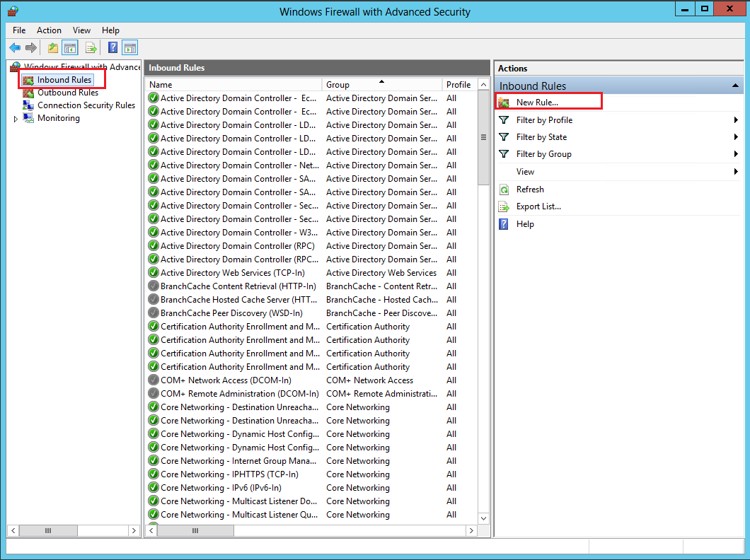Screen dimensions: 750x560
Task: Click tree pane scroll right arrow
Action: click(x=134, y=530)
